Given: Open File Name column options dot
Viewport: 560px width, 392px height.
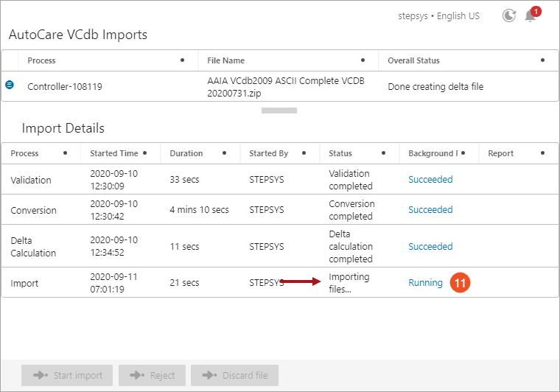Looking at the screenshot, I should pos(363,60).
